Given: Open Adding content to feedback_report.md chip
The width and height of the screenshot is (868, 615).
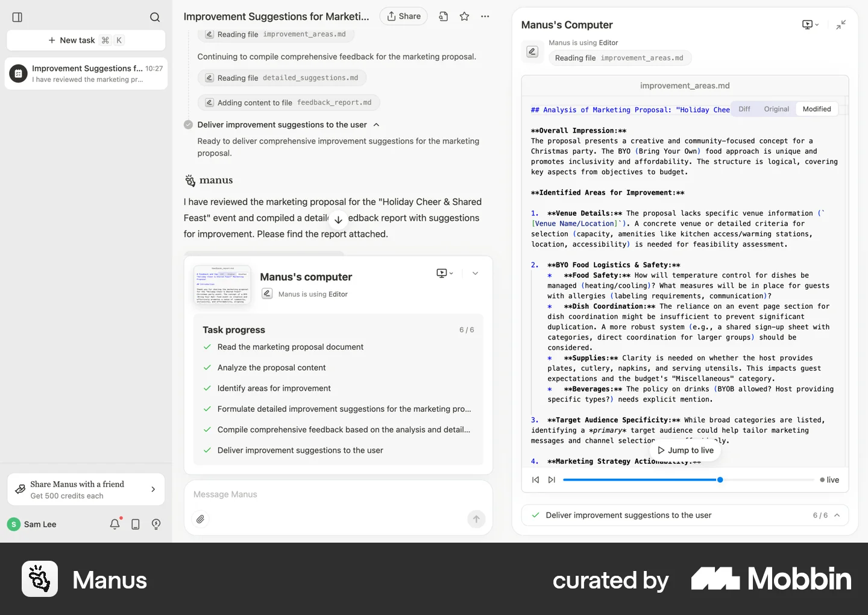Looking at the screenshot, I should pyautogui.click(x=289, y=102).
